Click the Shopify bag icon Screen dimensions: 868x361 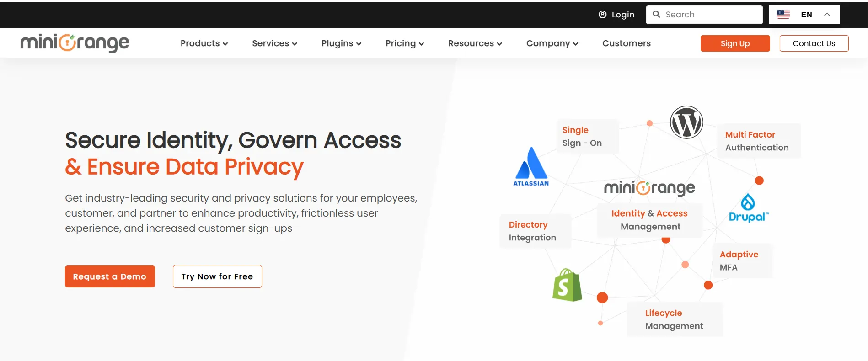(x=567, y=285)
